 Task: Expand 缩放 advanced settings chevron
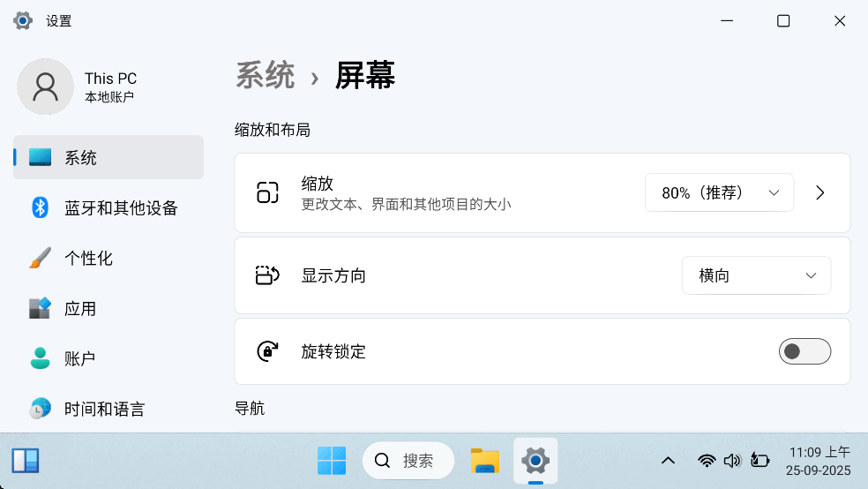[819, 192]
